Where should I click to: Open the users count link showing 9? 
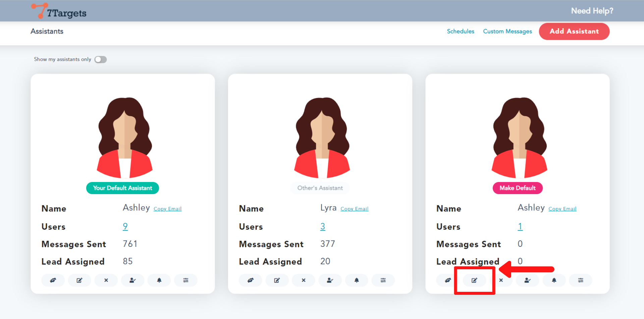(x=125, y=227)
